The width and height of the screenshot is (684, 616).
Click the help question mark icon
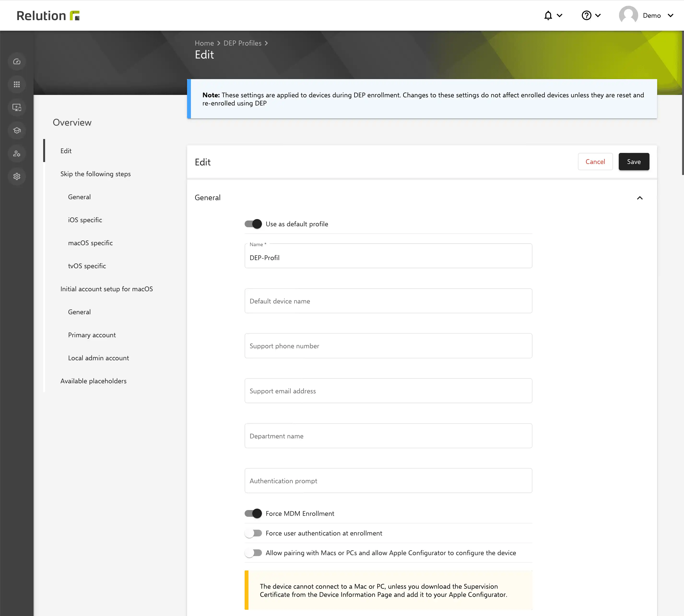586,16
